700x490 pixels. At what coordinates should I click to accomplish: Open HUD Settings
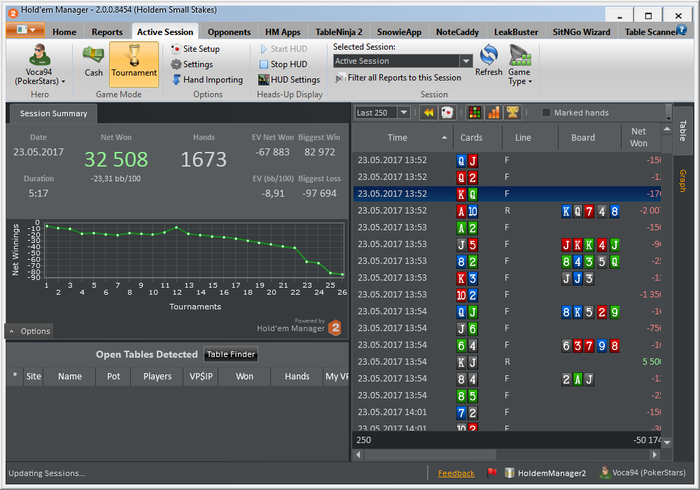click(289, 79)
